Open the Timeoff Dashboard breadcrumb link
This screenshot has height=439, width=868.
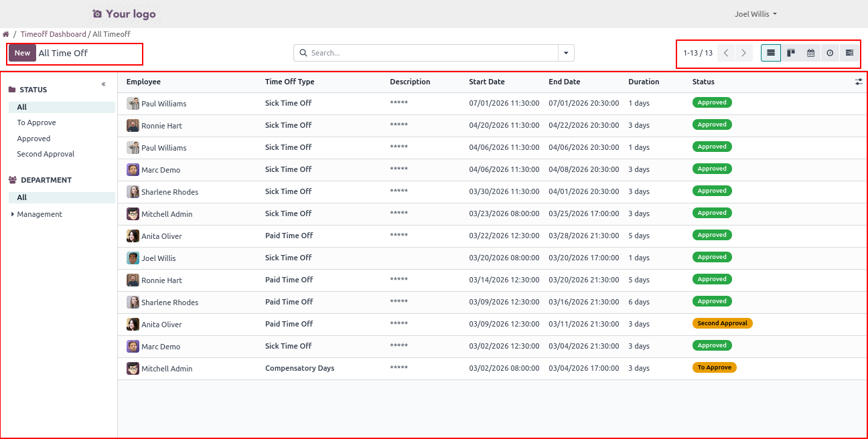coord(53,34)
